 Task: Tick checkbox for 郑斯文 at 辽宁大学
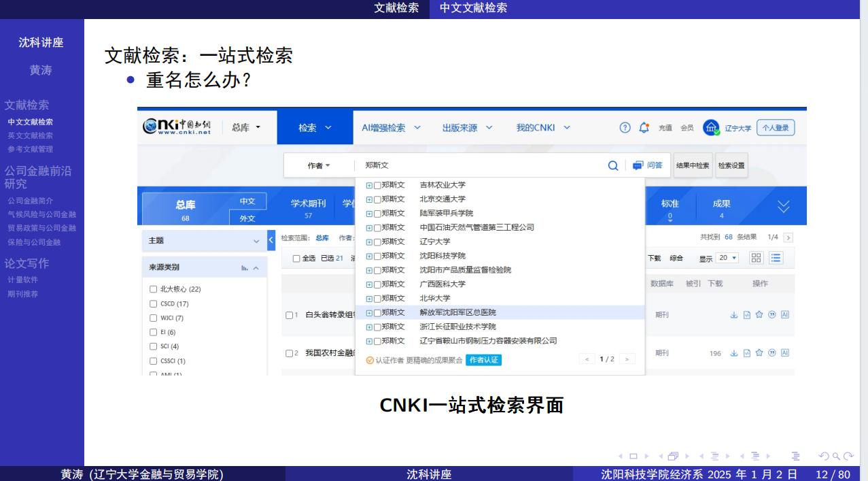click(x=377, y=242)
